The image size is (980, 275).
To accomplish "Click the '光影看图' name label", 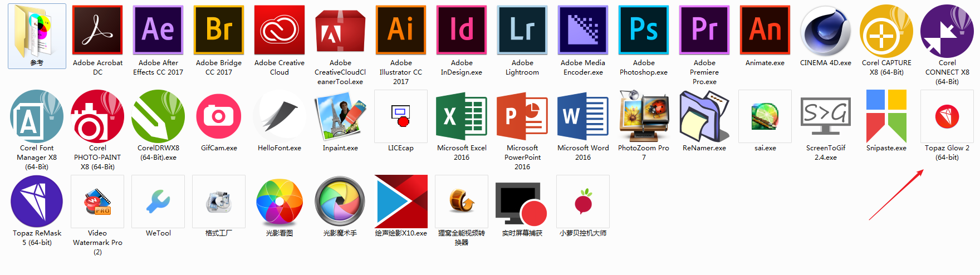I will tap(280, 233).
